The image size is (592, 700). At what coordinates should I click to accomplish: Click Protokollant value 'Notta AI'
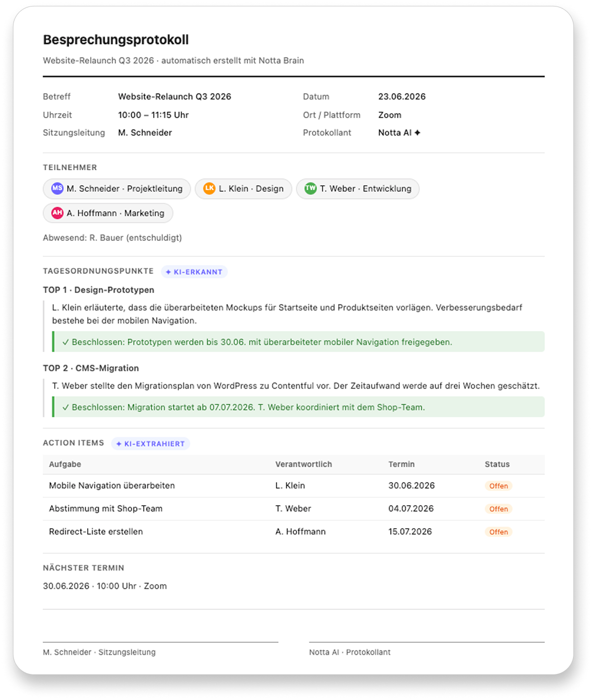395,133
